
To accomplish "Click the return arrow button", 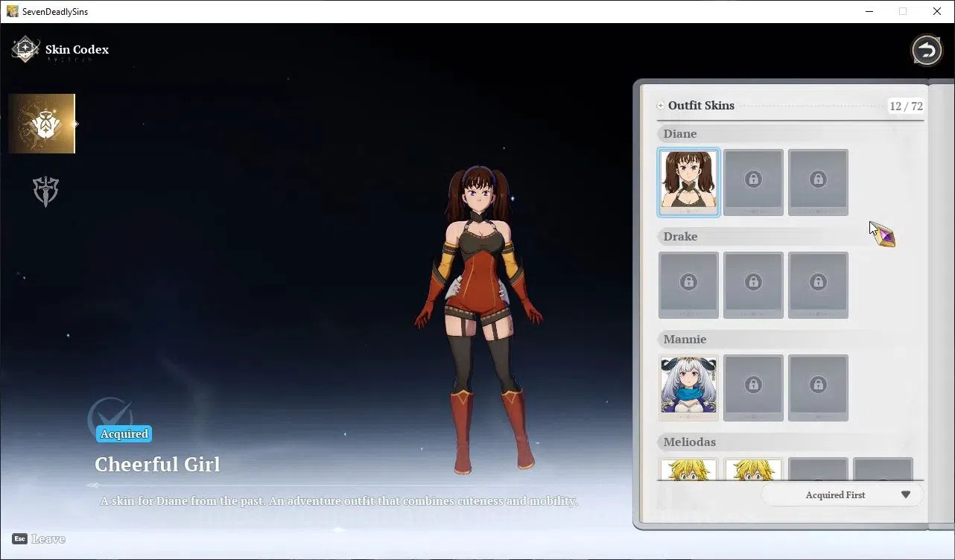I will click(927, 51).
